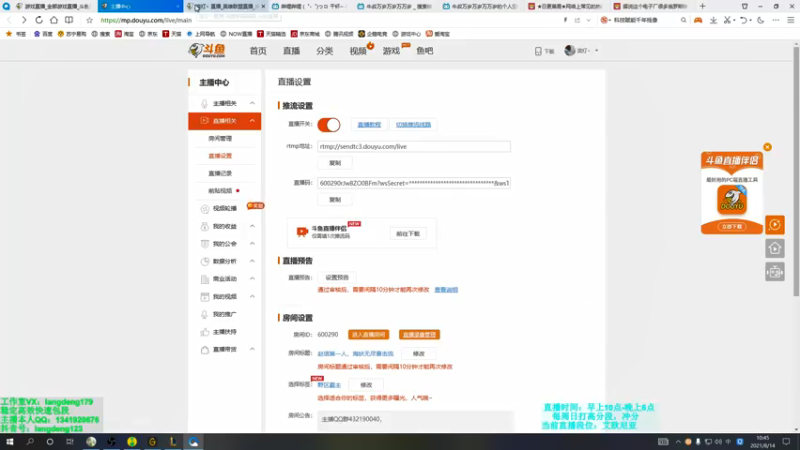Open the 查看说明 link
The image size is (800, 450).
click(x=446, y=290)
